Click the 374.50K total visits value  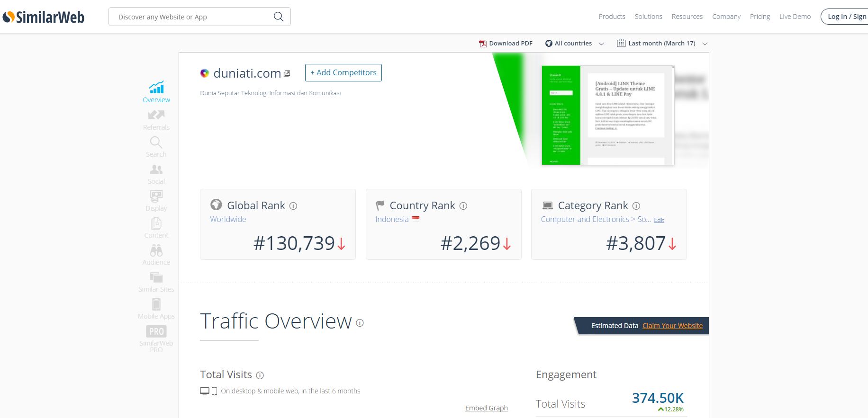coord(658,398)
